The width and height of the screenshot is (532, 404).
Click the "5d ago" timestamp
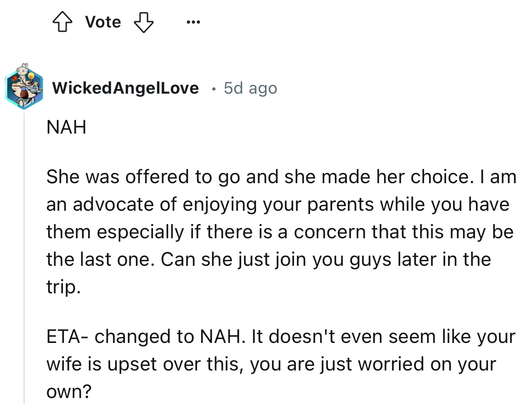point(250,88)
